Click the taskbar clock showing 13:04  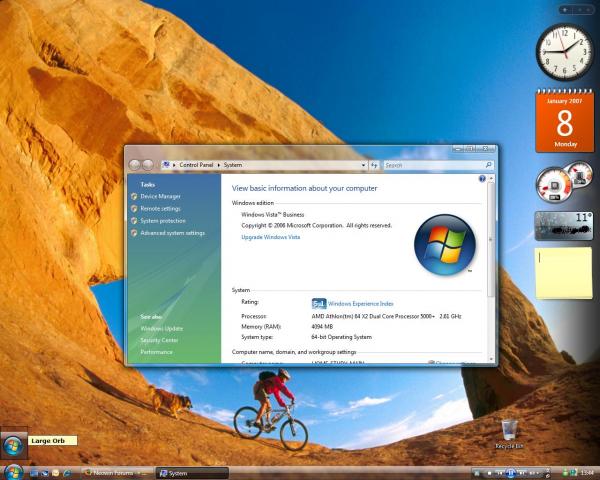coord(587,473)
